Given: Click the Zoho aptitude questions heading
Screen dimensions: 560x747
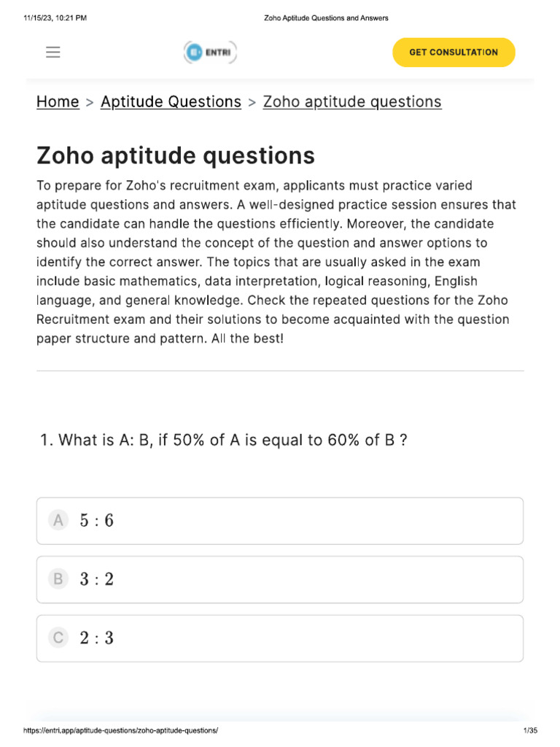Looking at the screenshot, I should pyautogui.click(x=176, y=155).
